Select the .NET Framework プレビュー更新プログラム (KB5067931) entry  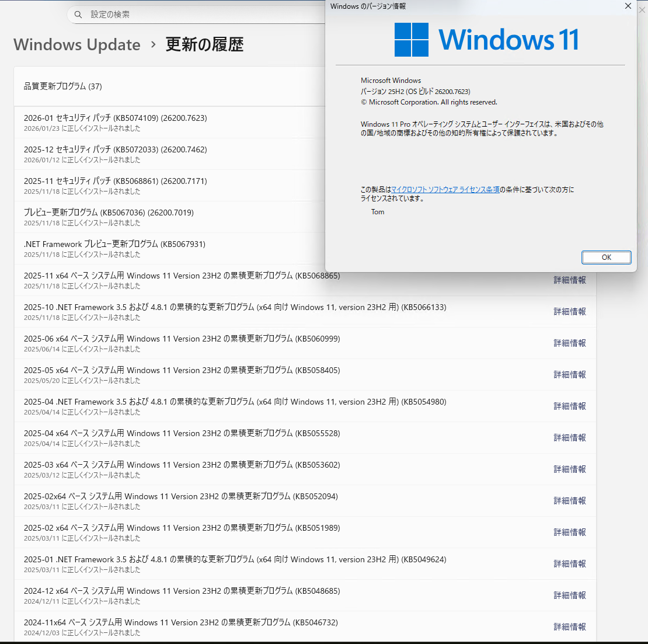[x=169, y=248]
